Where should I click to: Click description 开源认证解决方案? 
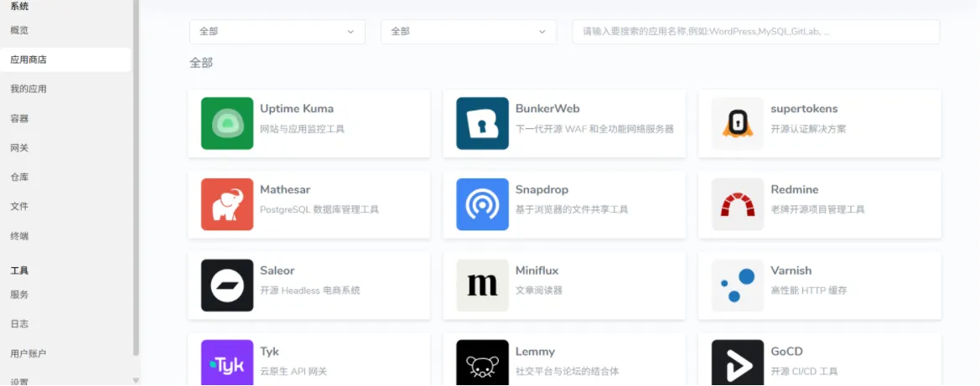pos(809,129)
